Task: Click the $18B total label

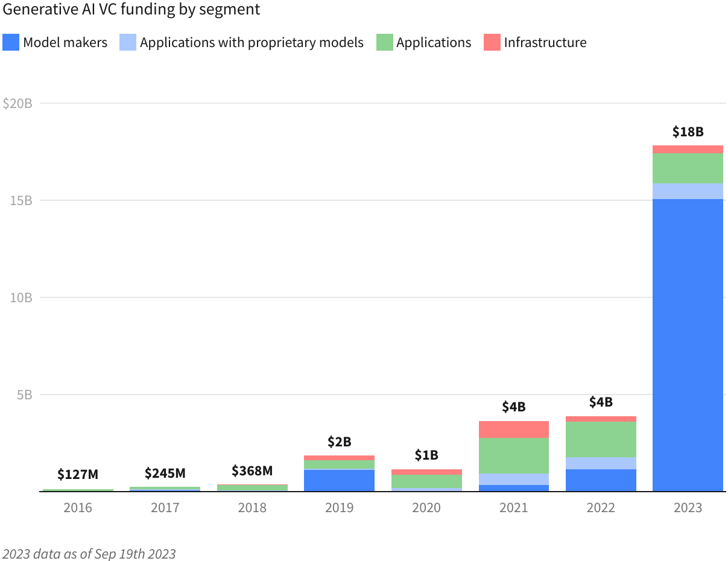Action: click(688, 132)
